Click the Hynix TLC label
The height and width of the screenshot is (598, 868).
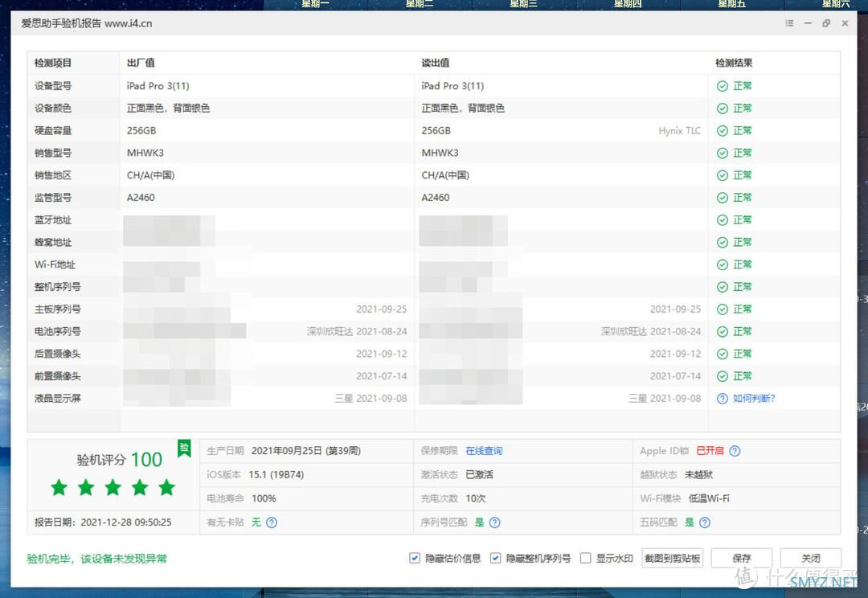point(679,131)
